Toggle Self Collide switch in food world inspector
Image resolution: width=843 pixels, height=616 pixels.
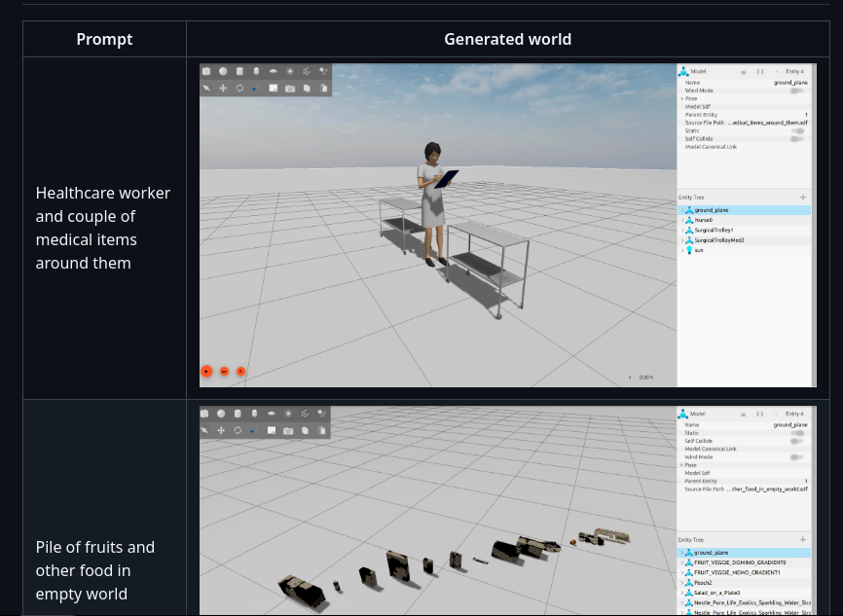pos(797,441)
